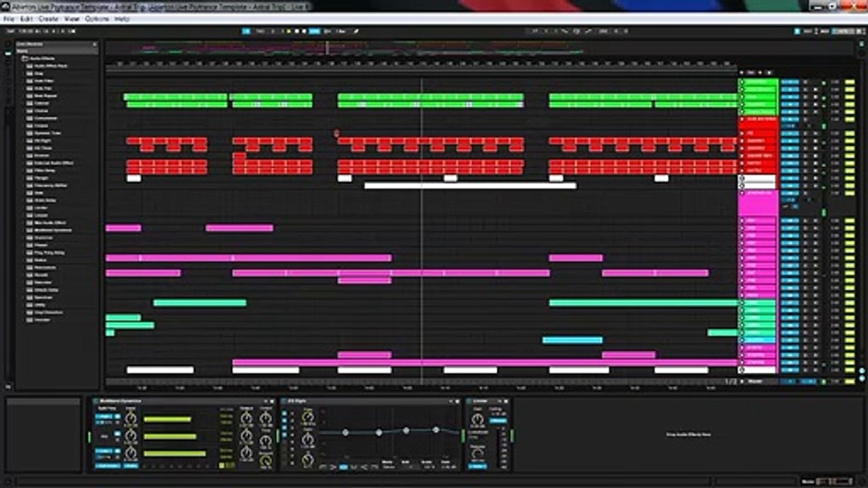
Task: Open the File menu
Action: point(8,19)
